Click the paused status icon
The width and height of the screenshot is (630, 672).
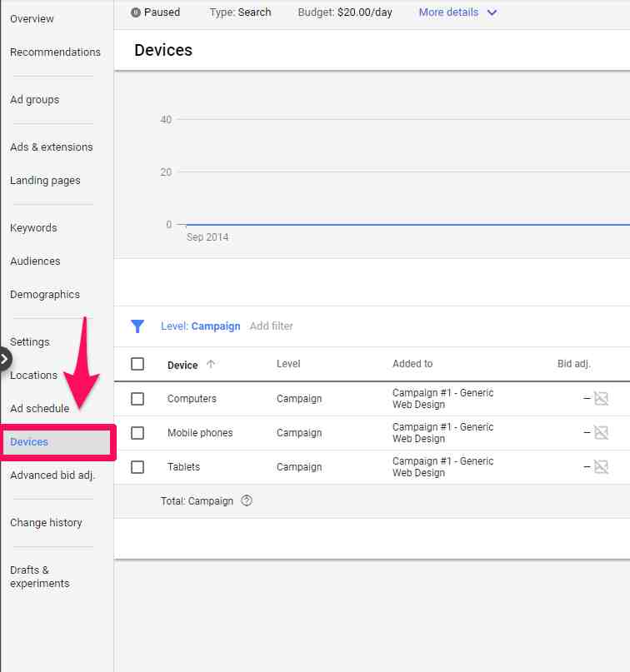(136, 12)
